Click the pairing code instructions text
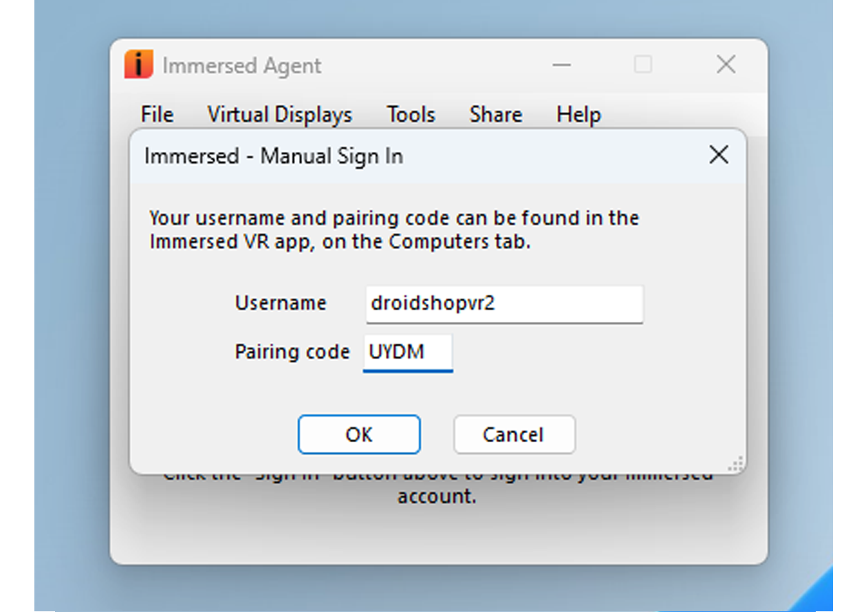 tap(394, 230)
